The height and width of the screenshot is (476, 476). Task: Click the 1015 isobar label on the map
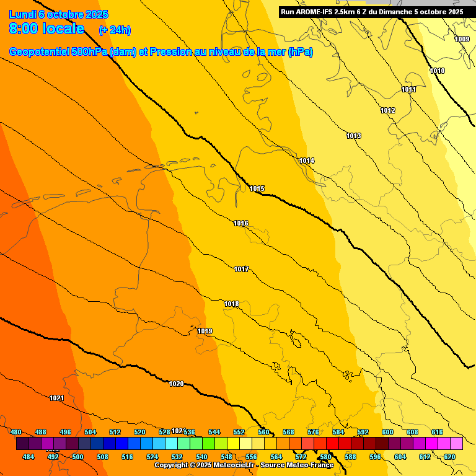coord(257,188)
